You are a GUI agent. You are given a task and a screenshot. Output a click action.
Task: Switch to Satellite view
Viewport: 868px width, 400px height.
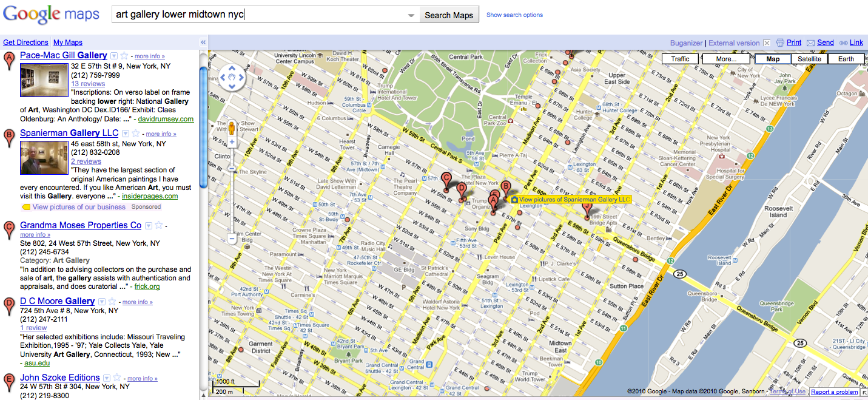pos(809,59)
